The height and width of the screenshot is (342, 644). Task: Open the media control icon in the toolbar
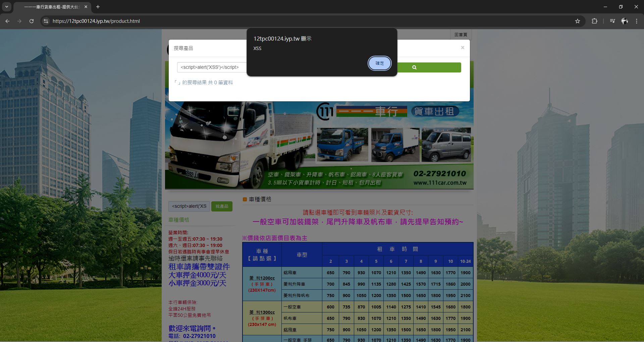pos(612,21)
